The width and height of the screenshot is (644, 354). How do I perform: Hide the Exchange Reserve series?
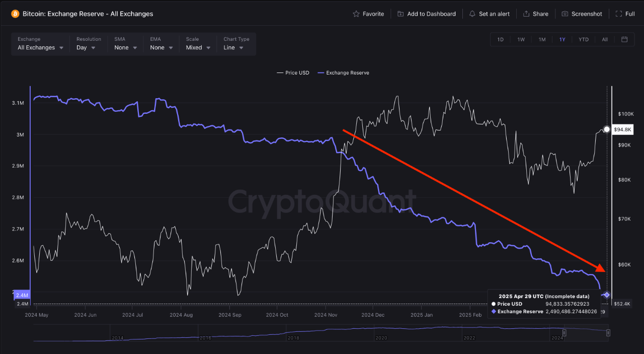point(343,73)
